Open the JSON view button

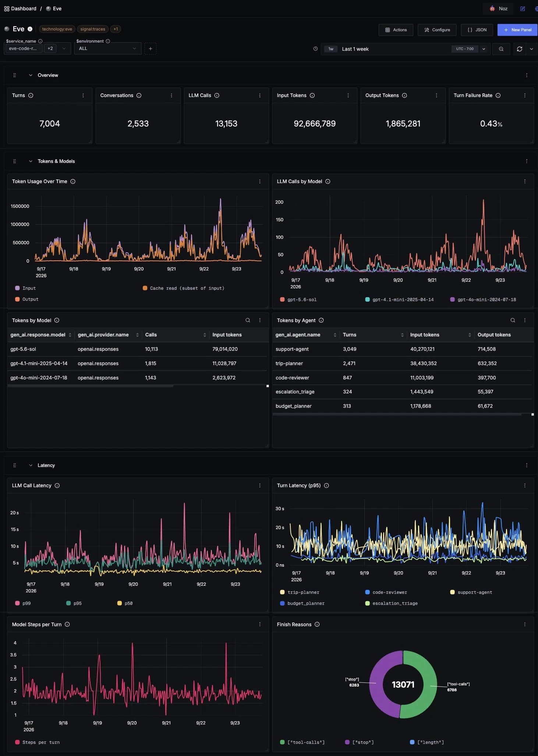tap(477, 30)
